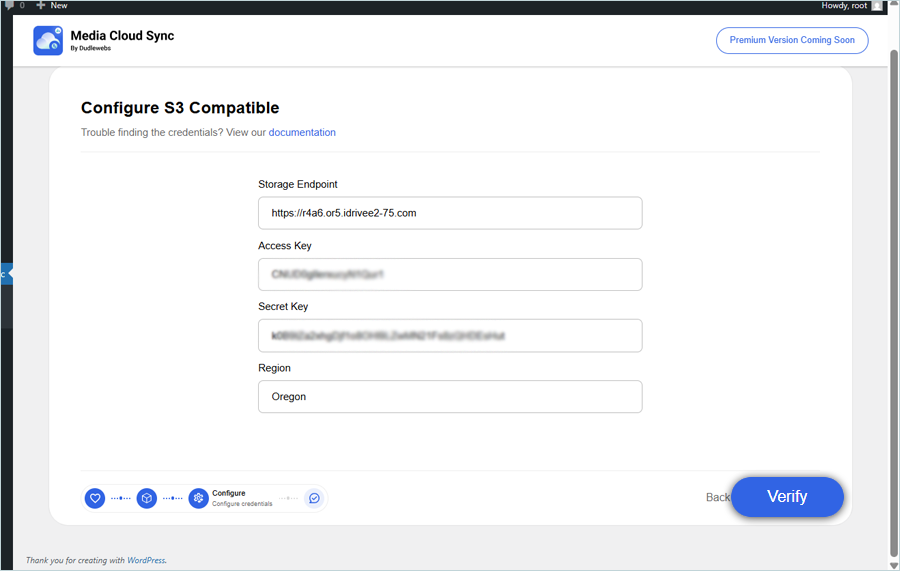900x571 pixels.
Task: Focus the Storage Endpoint field
Action: [x=450, y=213]
